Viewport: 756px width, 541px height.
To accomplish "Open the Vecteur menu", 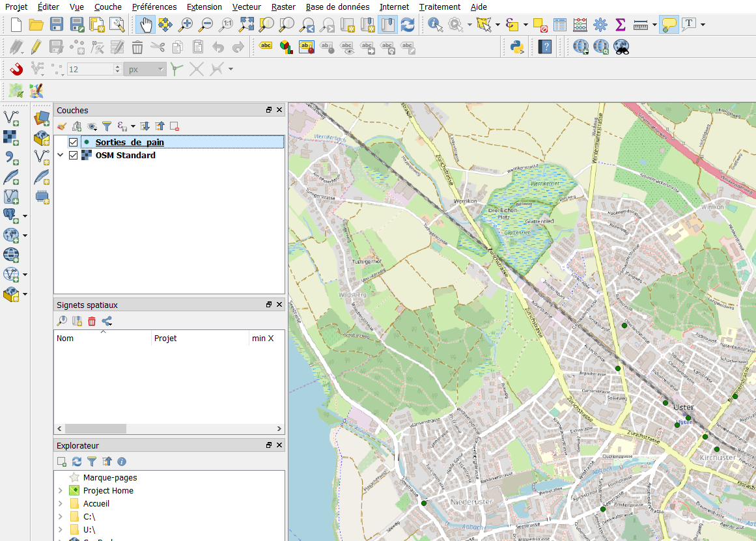I will click(x=246, y=7).
